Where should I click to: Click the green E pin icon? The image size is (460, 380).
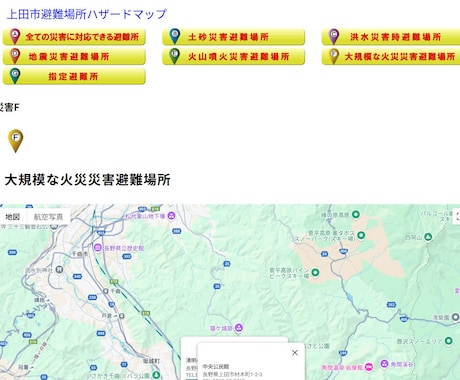click(174, 56)
